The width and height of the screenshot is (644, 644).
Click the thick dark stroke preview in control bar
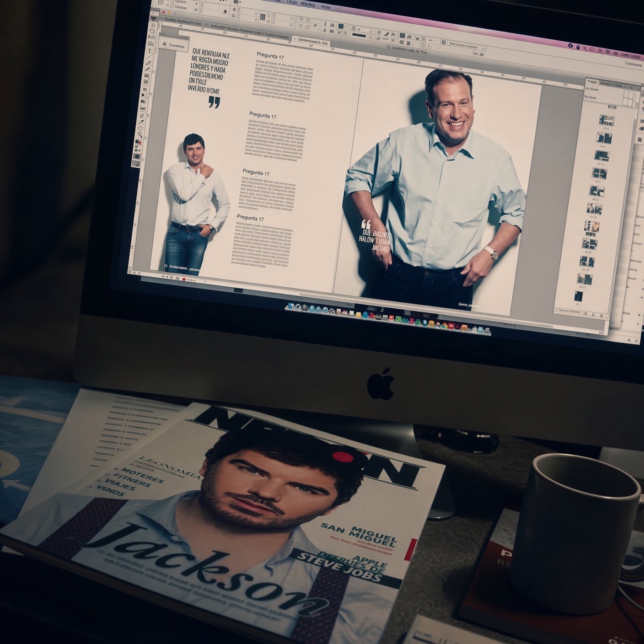tap(359, 35)
